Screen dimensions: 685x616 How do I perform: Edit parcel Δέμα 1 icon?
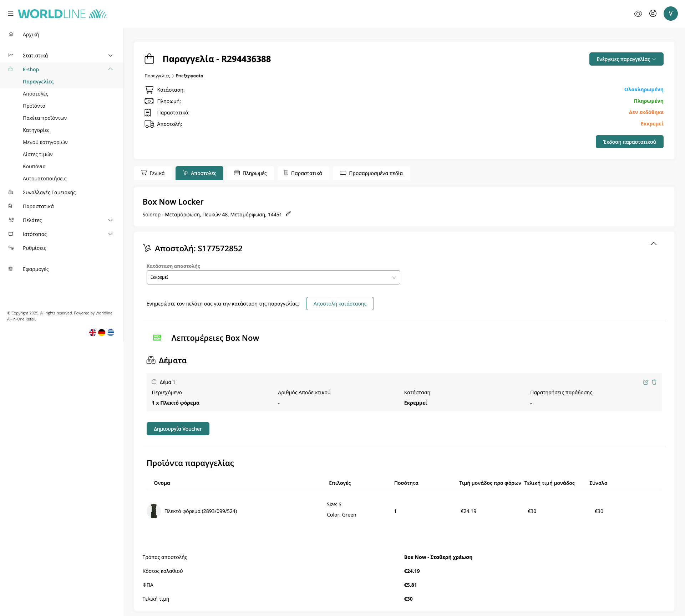tap(645, 382)
